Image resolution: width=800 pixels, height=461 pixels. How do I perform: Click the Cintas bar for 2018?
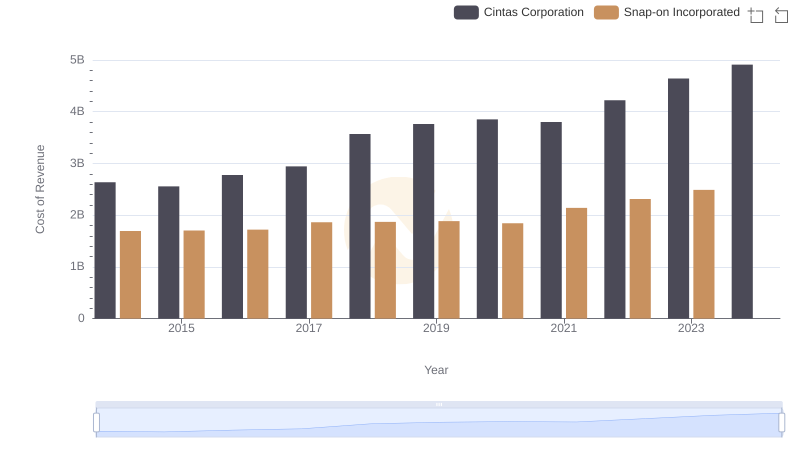point(360,226)
